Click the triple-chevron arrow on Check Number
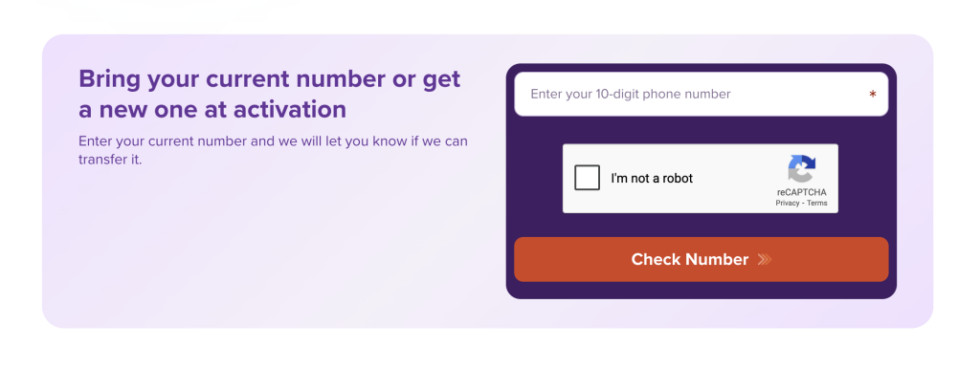 pos(765,259)
